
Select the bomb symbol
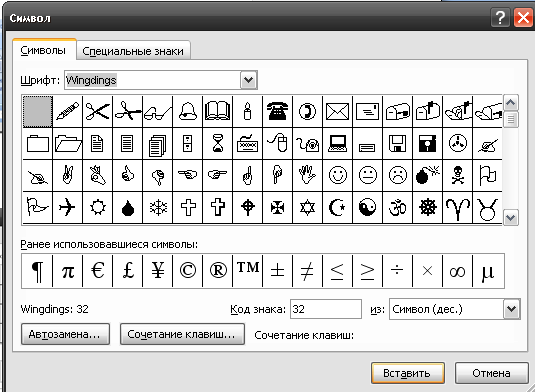(428, 175)
